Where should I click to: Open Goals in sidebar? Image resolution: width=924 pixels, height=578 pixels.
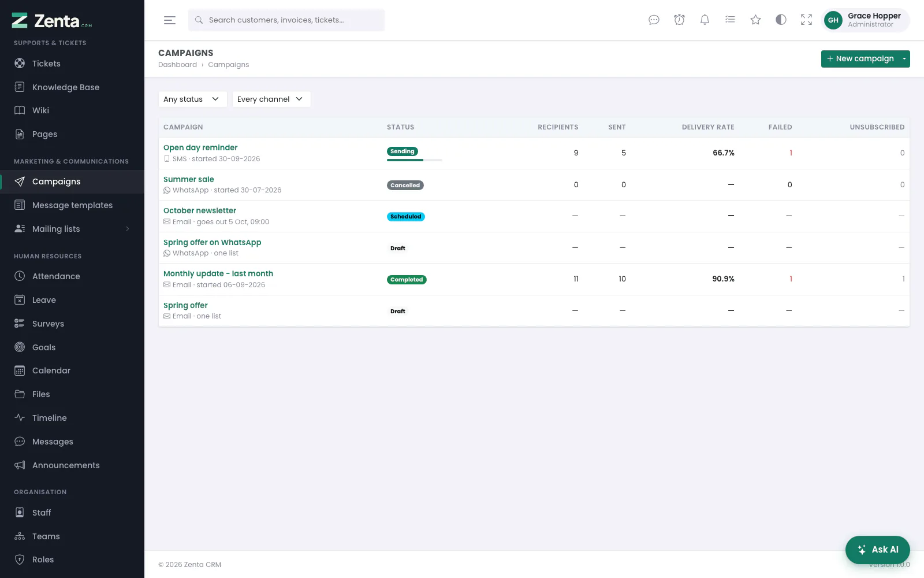[x=72, y=347]
